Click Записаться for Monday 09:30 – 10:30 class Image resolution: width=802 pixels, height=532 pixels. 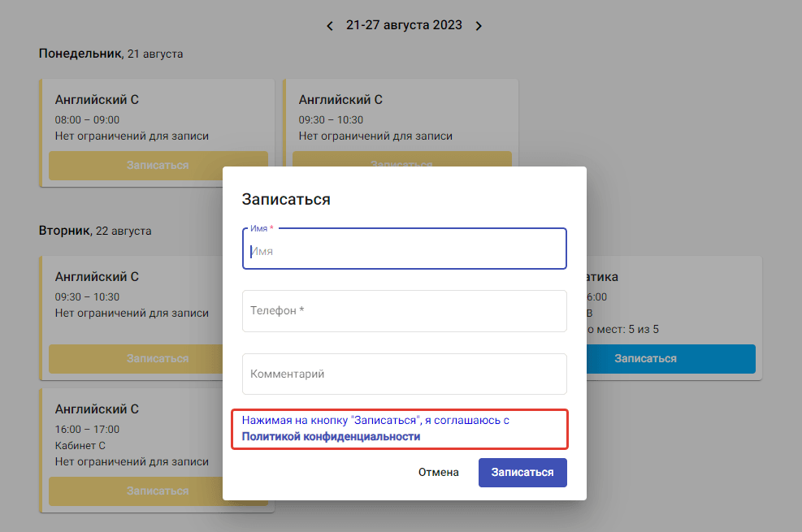pyautogui.click(x=401, y=159)
